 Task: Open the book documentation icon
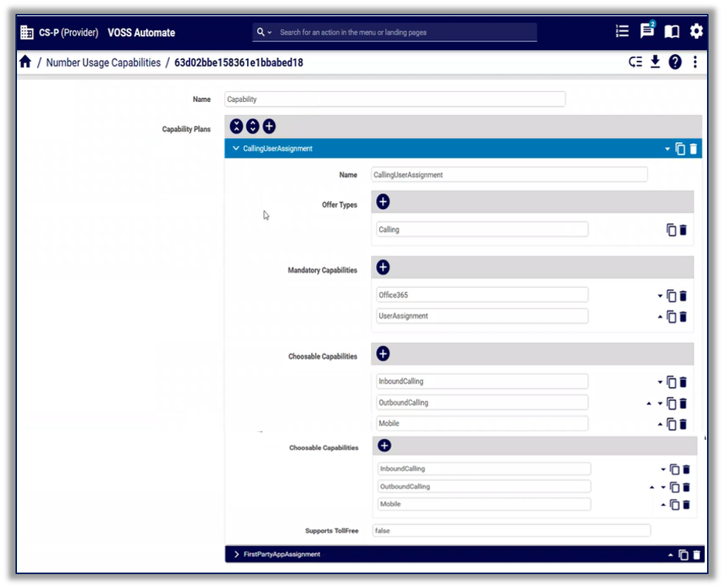pyautogui.click(x=672, y=32)
